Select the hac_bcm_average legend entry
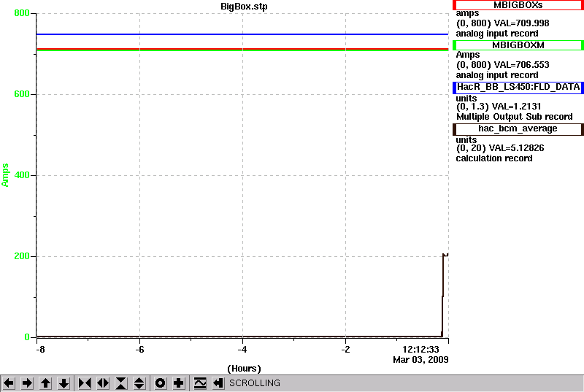Screen dimensions: 584x392 point(518,128)
